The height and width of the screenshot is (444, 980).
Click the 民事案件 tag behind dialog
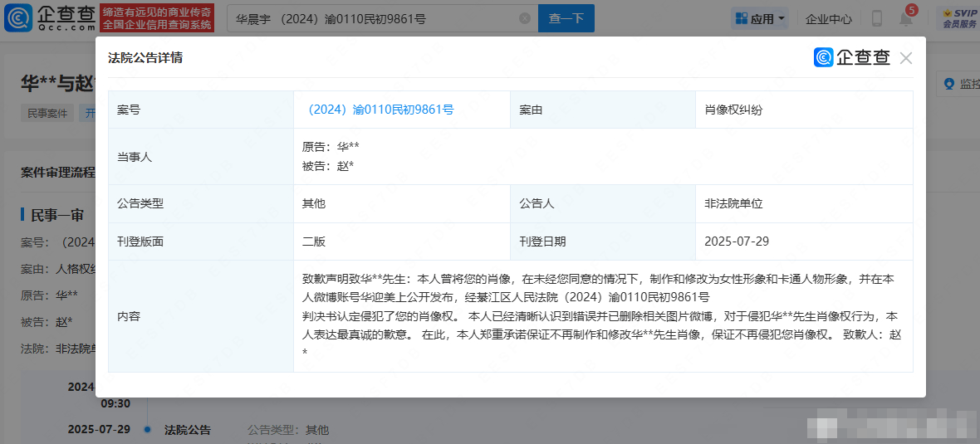click(47, 113)
